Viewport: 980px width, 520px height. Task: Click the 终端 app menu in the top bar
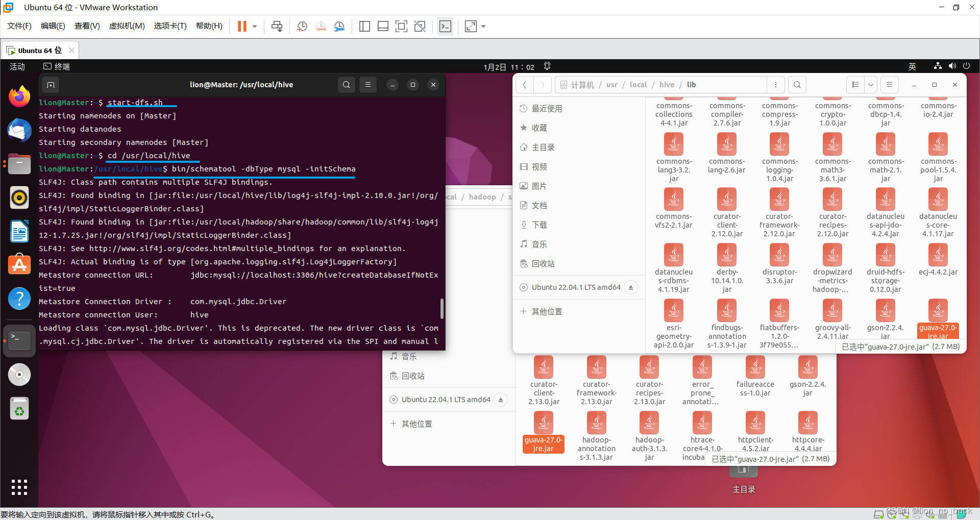[x=57, y=66]
